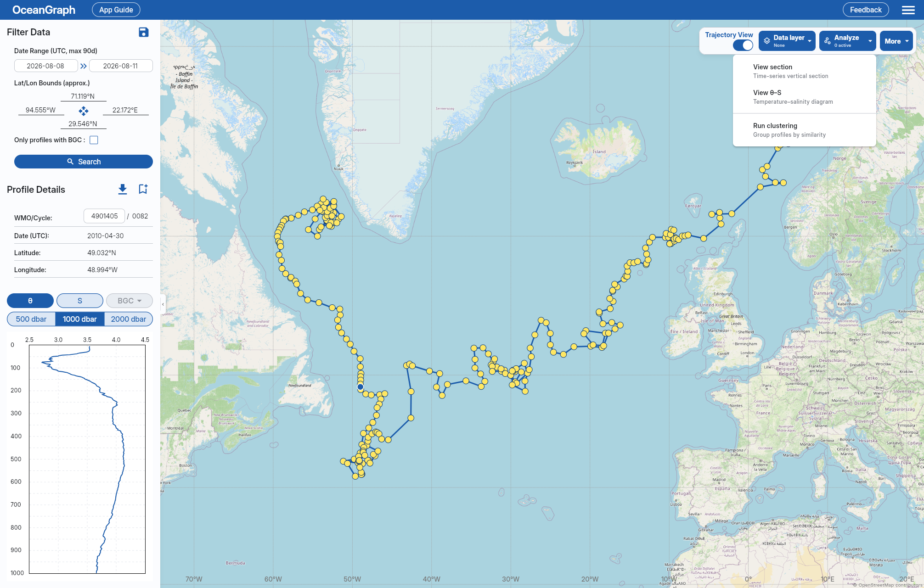This screenshot has width=924, height=588.
Task: Click the cycle number 0082
Action: [140, 216]
